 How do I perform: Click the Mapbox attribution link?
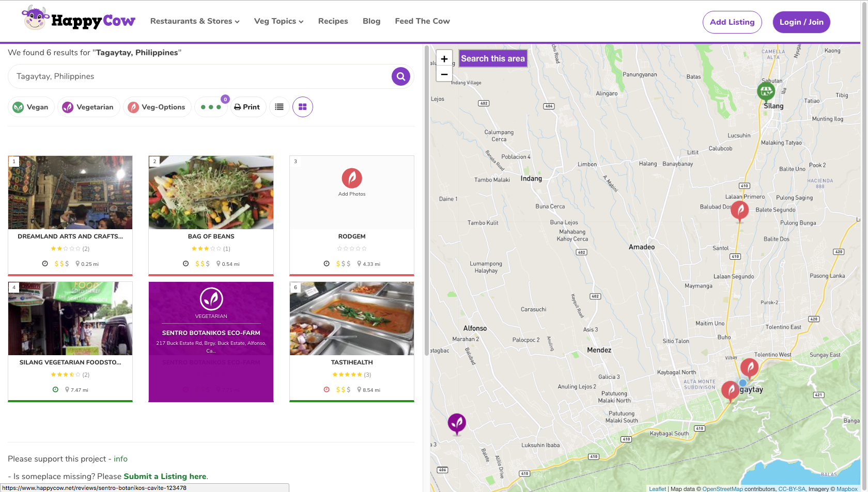847,489
